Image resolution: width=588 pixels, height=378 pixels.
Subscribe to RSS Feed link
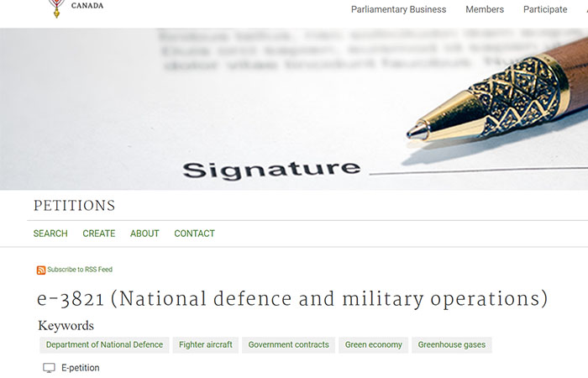pyautogui.click(x=80, y=270)
